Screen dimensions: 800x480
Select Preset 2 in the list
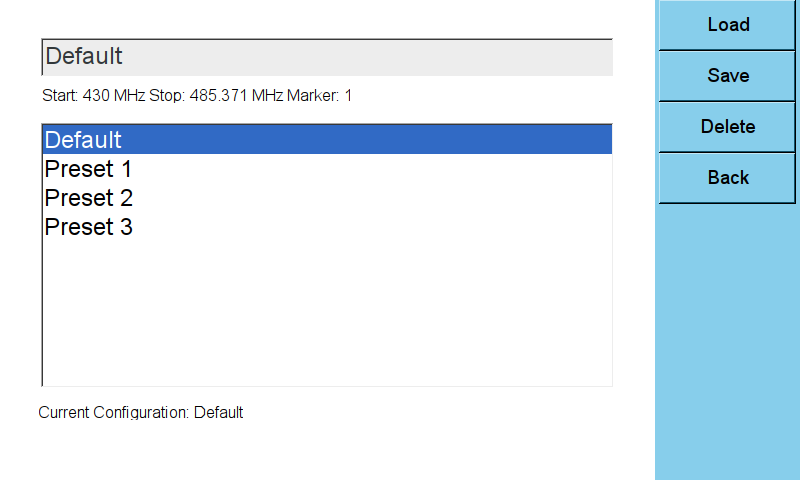pyautogui.click(x=327, y=198)
